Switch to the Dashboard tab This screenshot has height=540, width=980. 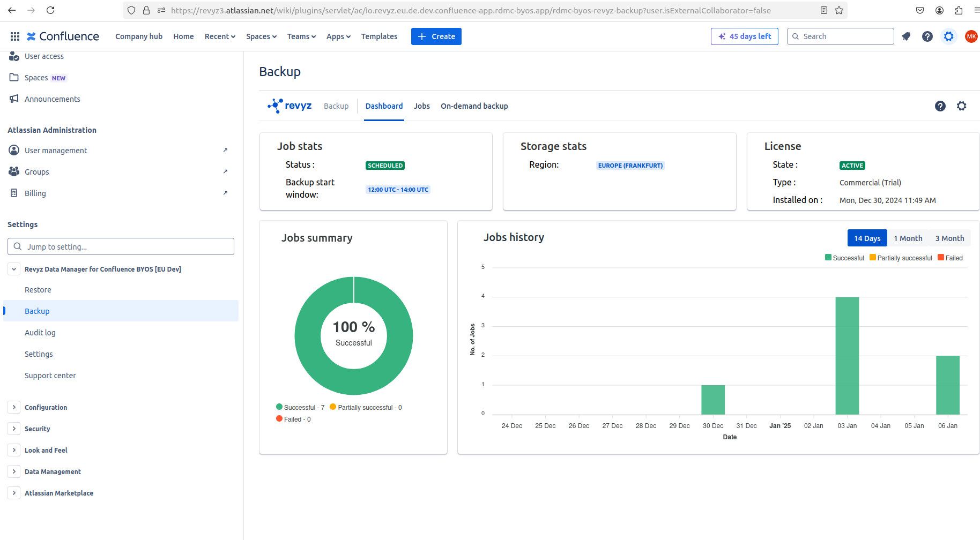384,106
